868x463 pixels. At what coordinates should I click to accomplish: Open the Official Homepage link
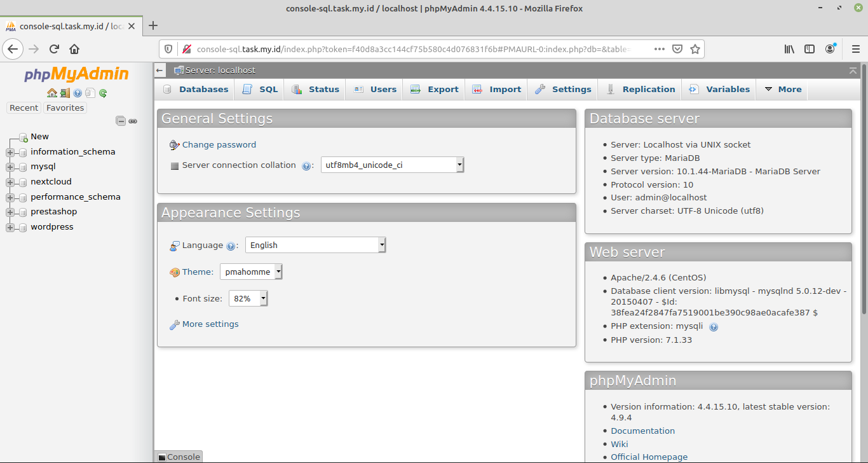point(649,457)
